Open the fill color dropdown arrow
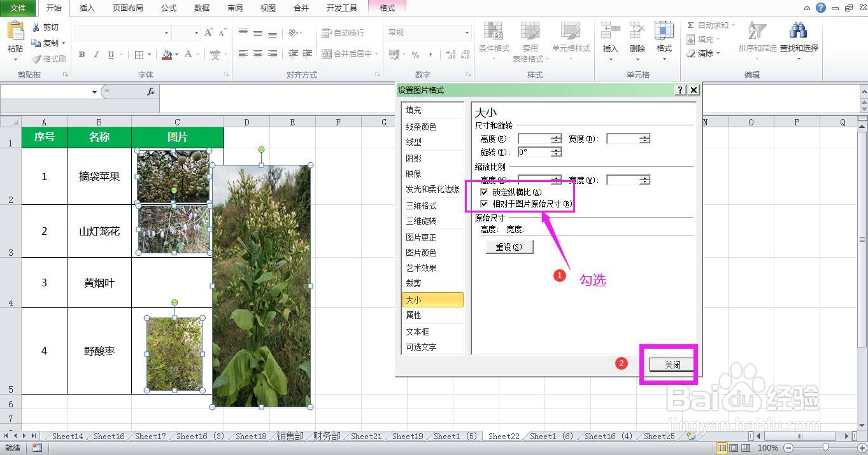The image size is (868, 455). (x=176, y=54)
